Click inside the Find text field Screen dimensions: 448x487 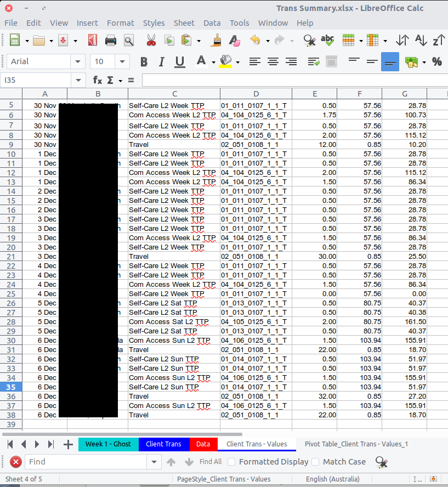pos(85,462)
